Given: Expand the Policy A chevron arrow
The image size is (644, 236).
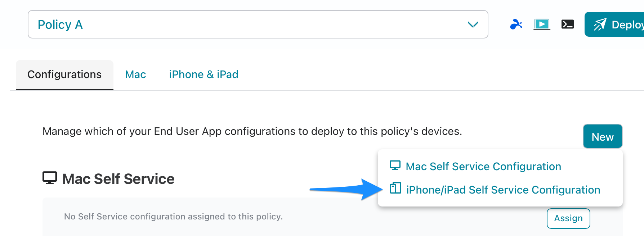Looking at the screenshot, I should tap(473, 24).
